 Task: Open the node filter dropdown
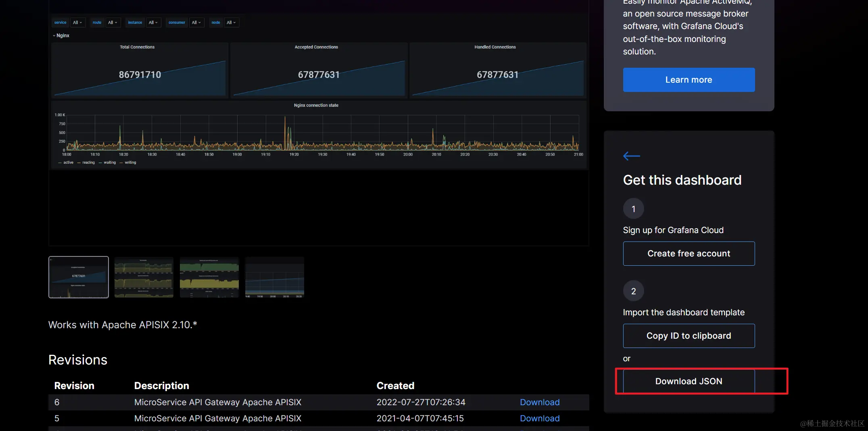coord(231,22)
